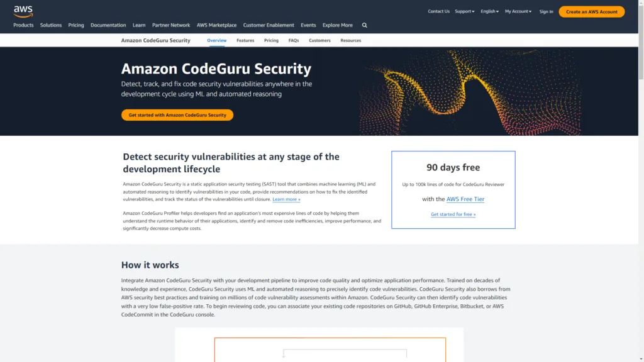Open the Partner Network menu
The width and height of the screenshot is (644, 362).
pos(171,25)
